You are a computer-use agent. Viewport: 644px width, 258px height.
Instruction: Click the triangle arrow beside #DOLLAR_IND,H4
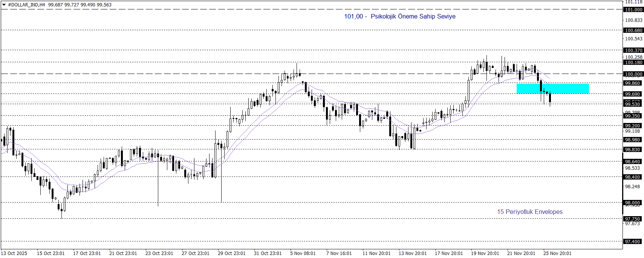(x=4, y=5)
